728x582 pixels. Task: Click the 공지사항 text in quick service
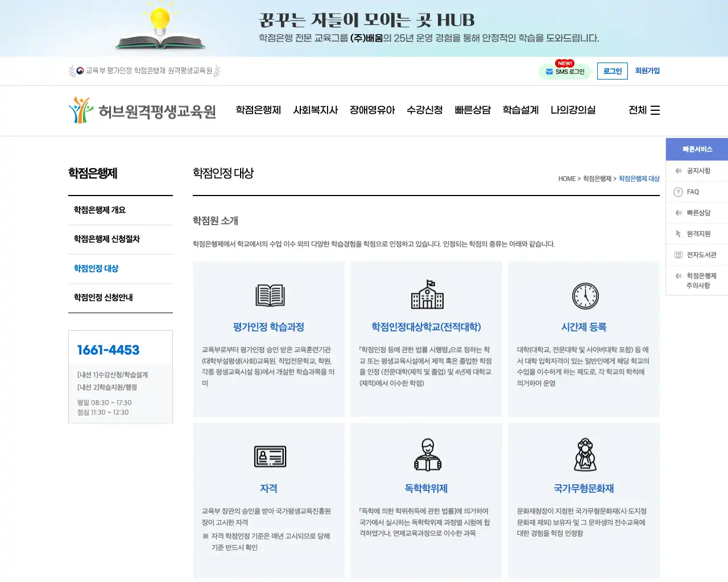click(698, 171)
